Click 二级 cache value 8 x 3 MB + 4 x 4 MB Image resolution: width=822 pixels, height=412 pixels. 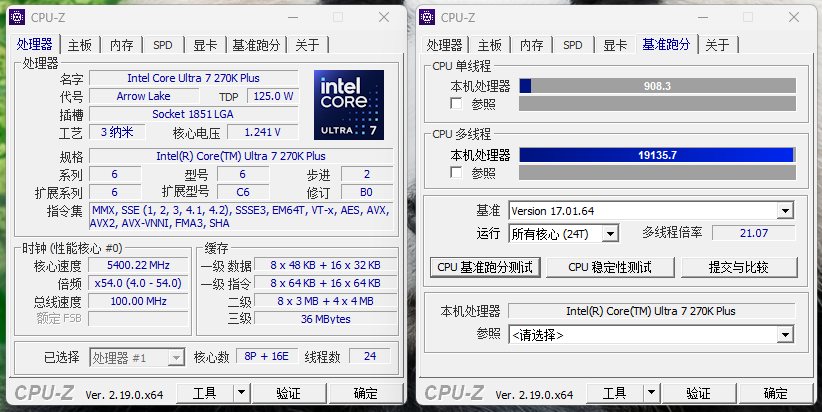pyautogui.click(x=326, y=301)
